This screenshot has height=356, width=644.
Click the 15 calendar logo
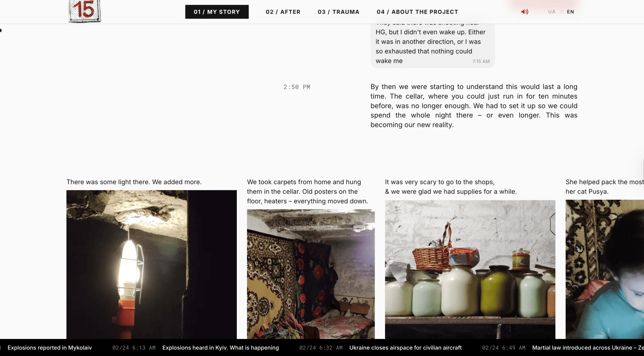click(x=85, y=11)
